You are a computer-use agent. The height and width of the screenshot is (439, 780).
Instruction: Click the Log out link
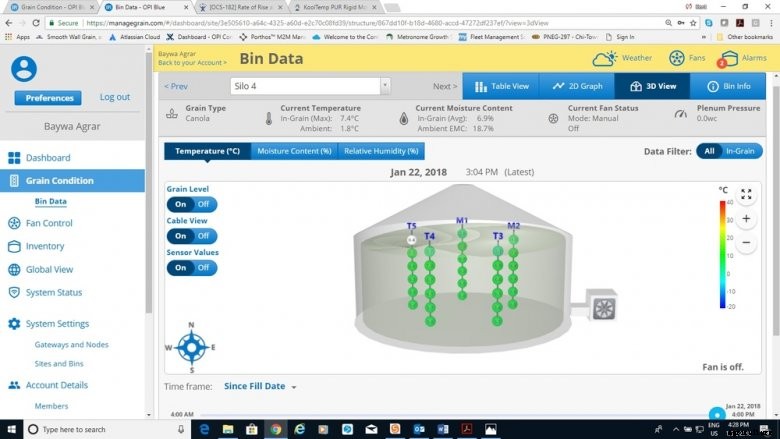(x=115, y=97)
